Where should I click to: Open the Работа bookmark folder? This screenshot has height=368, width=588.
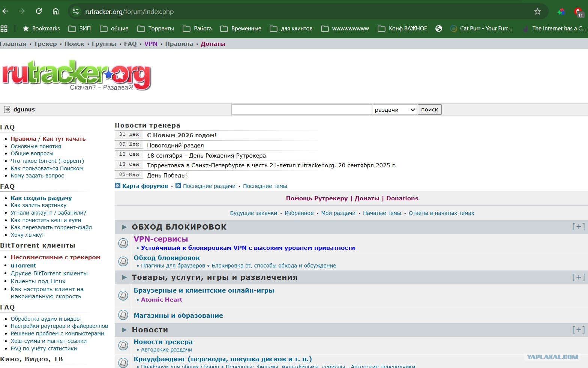tap(197, 29)
